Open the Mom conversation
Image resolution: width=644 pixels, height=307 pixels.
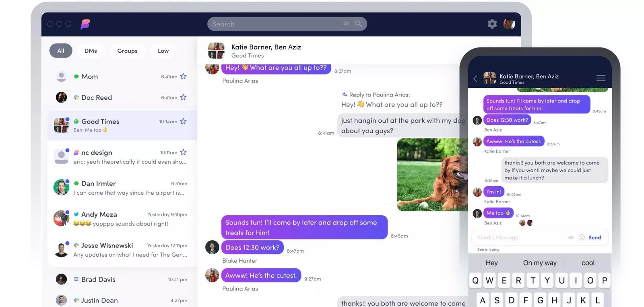click(x=122, y=76)
